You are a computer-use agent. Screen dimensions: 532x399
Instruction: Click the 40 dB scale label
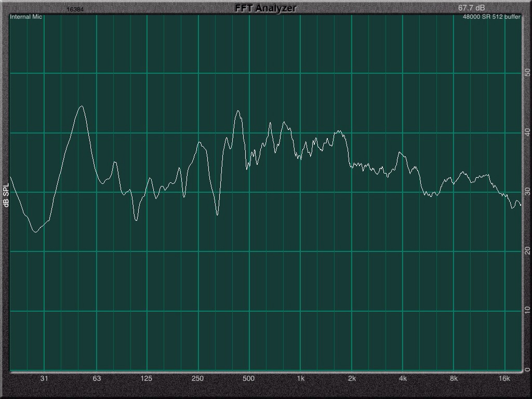point(527,132)
